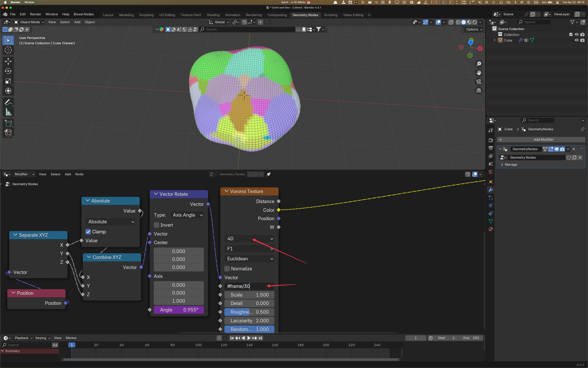The height and width of the screenshot is (368, 588).
Task: Jump to the first frame
Action: 232,338
